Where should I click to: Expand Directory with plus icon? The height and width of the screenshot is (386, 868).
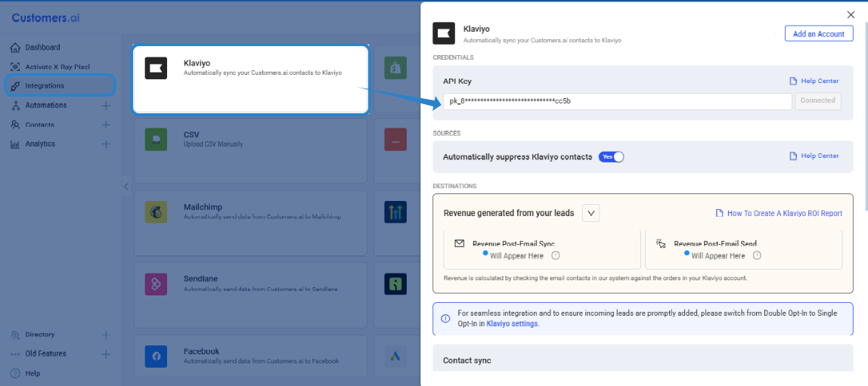click(x=107, y=335)
